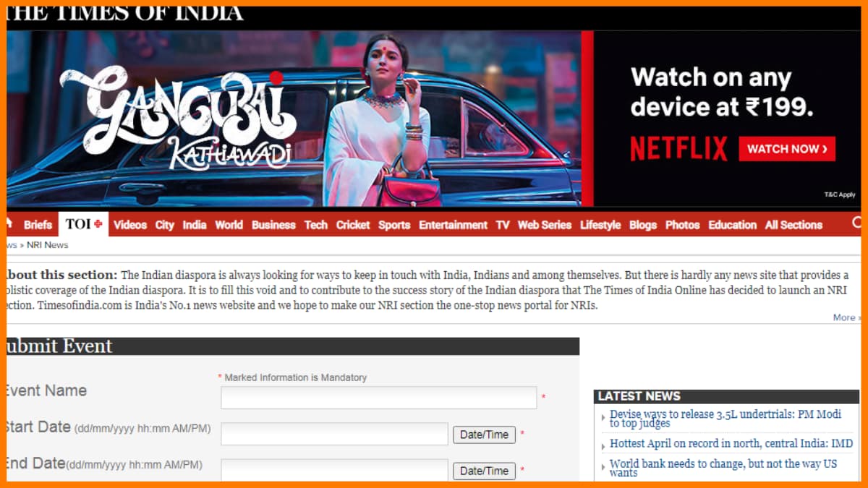
Task: Open Date/Time picker for End Date
Action: pos(483,470)
